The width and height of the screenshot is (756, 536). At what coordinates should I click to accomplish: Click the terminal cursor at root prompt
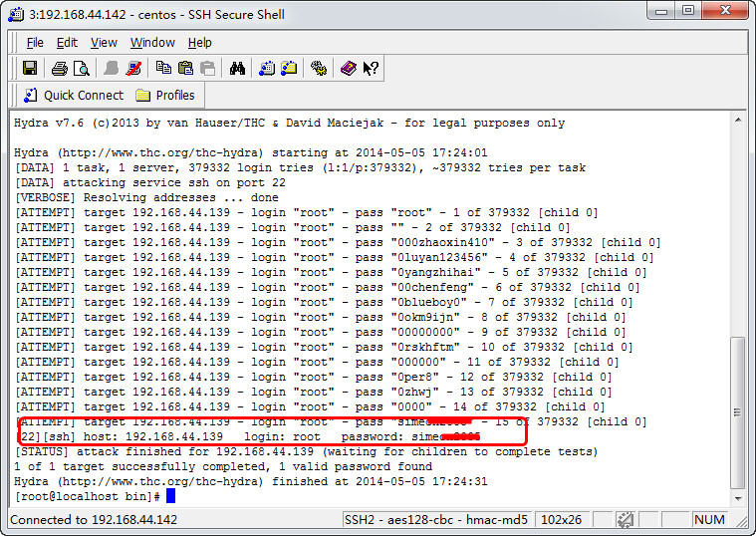pyautogui.click(x=170, y=496)
